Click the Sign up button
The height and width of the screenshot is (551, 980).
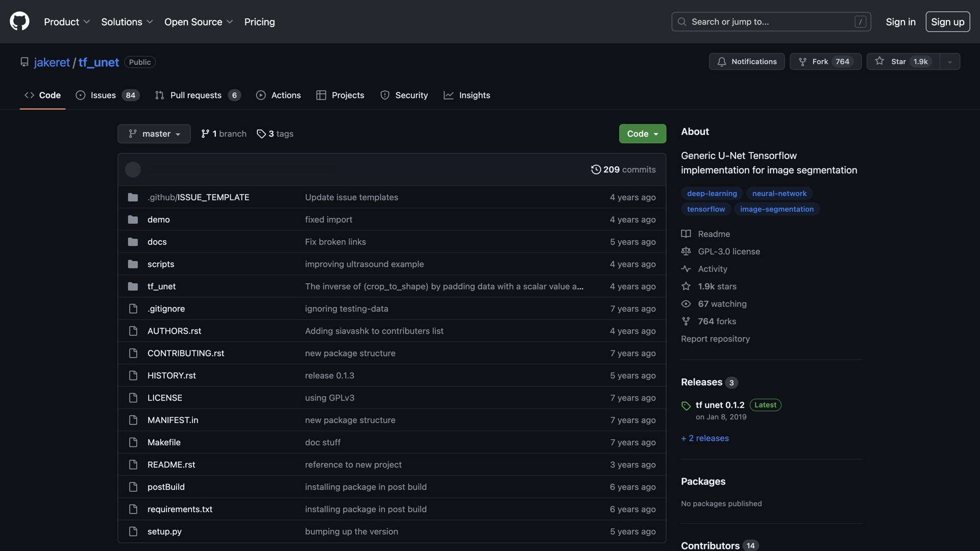coord(947,22)
